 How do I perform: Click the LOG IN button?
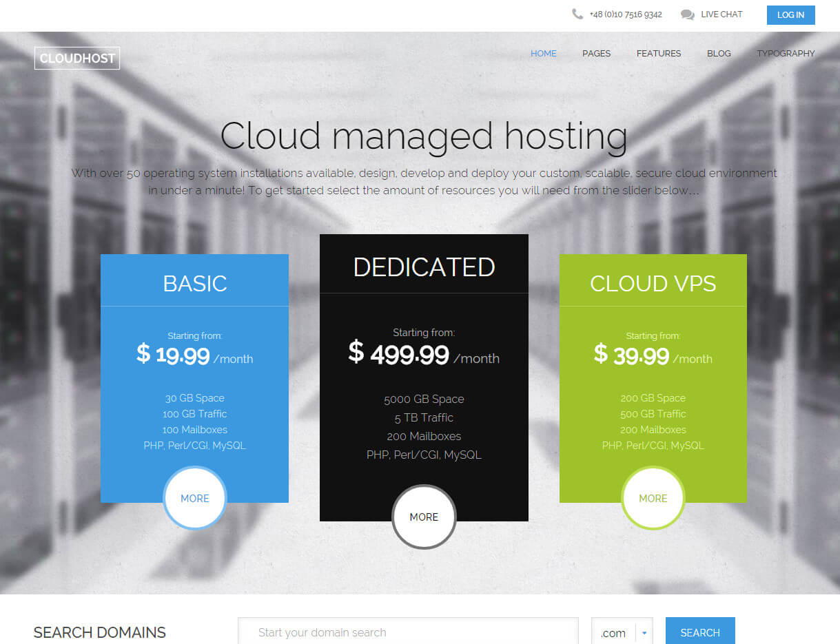click(790, 14)
